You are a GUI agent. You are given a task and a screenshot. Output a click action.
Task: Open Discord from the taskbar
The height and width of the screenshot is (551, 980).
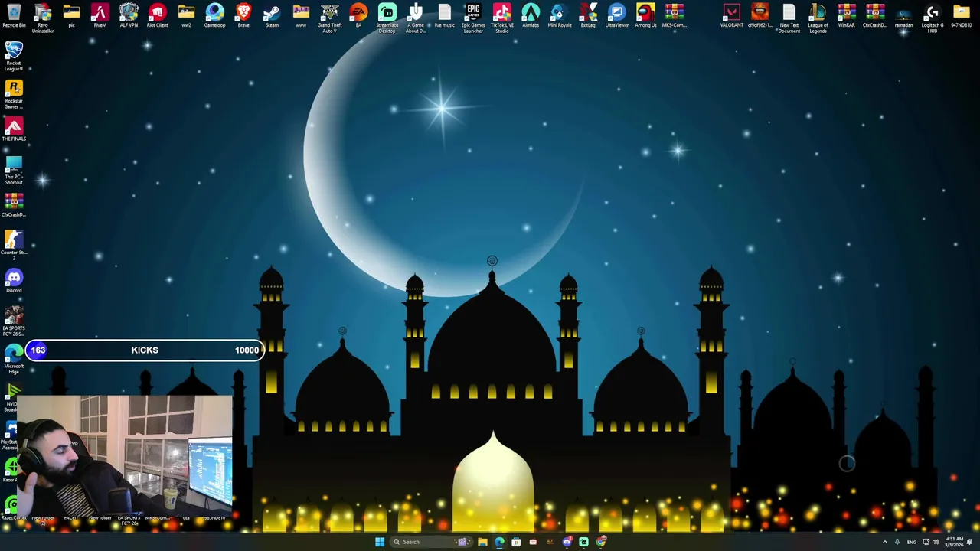click(x=567, y=542)
